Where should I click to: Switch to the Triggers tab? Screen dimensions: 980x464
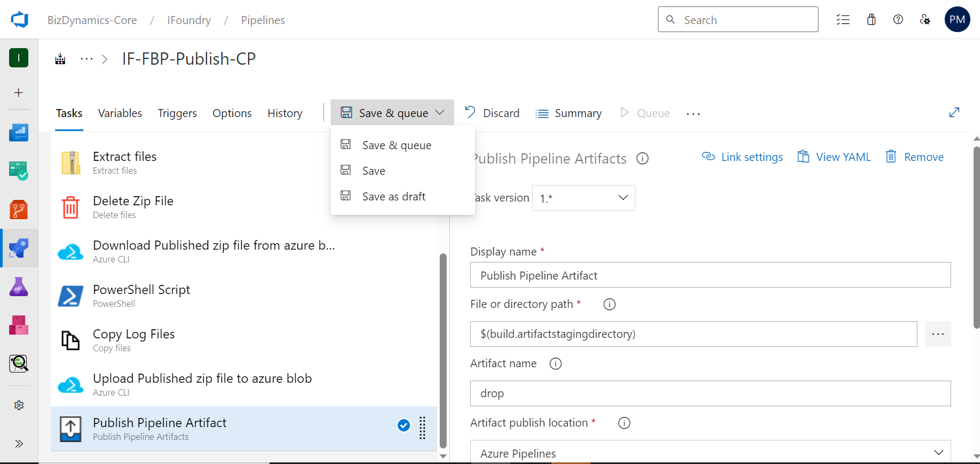tap(177, 113)
